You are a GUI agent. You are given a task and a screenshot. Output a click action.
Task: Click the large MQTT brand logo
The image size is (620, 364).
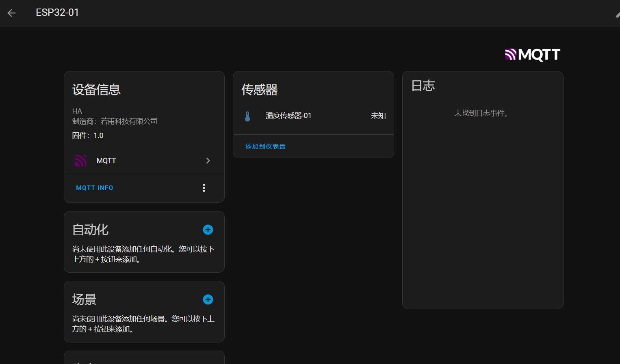point(532,54)
